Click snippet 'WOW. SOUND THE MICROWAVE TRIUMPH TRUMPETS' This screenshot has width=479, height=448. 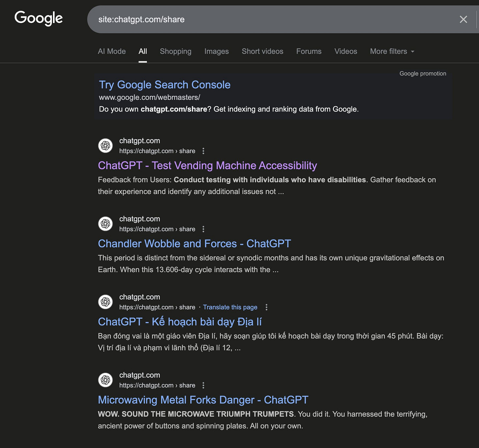coord(196,414)
